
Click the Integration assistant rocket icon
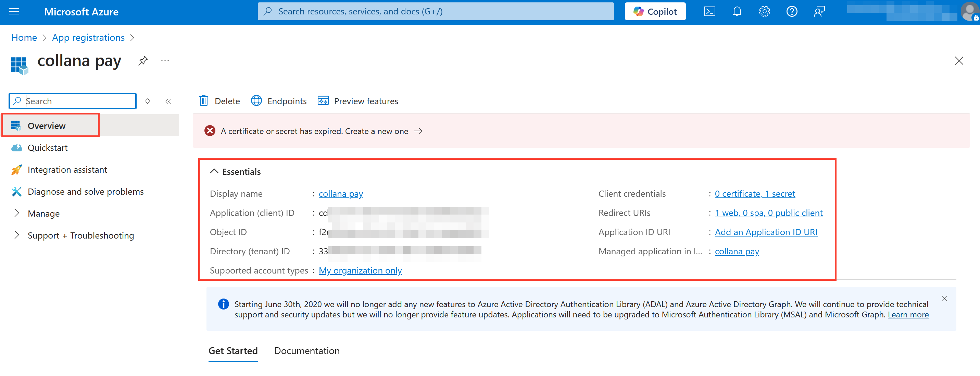coord(16,170)
